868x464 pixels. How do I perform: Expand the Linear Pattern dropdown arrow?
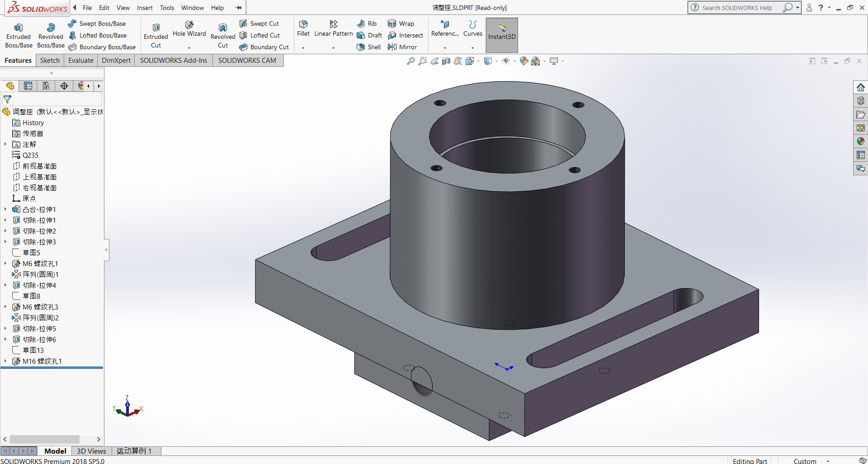[334, 47]
